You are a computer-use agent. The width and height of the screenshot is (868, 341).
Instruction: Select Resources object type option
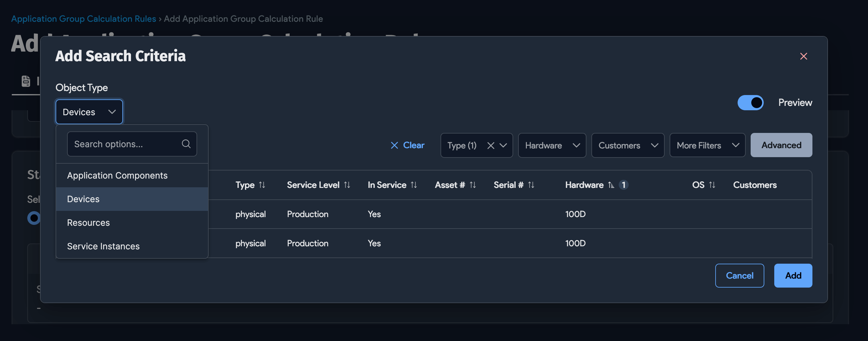pyautogui.click(x=88, y=223)
